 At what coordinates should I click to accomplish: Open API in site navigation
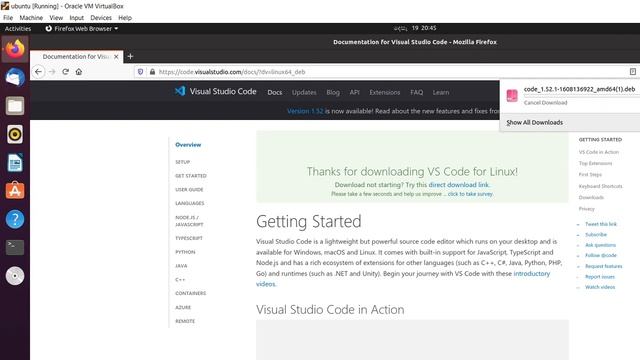click(x=354, y=92)
